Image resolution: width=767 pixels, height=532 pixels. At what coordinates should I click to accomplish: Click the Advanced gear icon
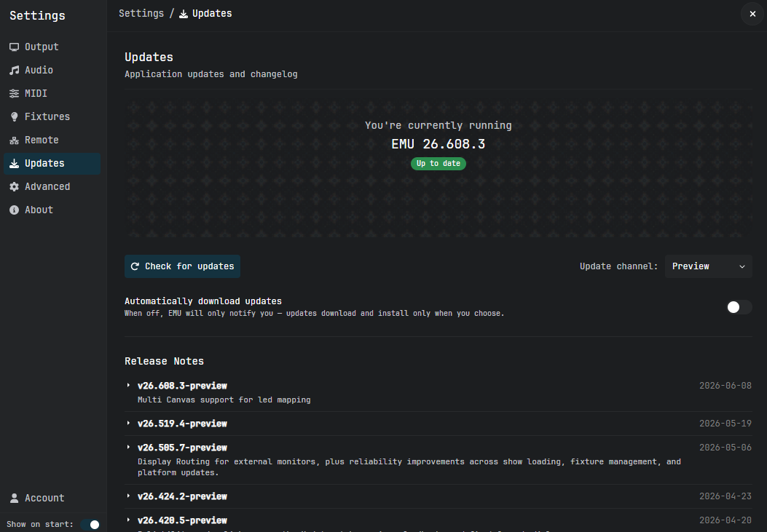pos(14,186)
